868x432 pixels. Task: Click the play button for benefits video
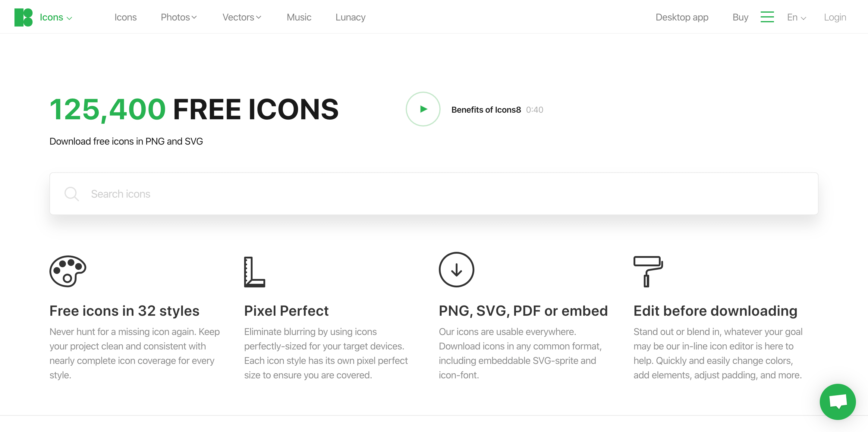click(422, 109)
